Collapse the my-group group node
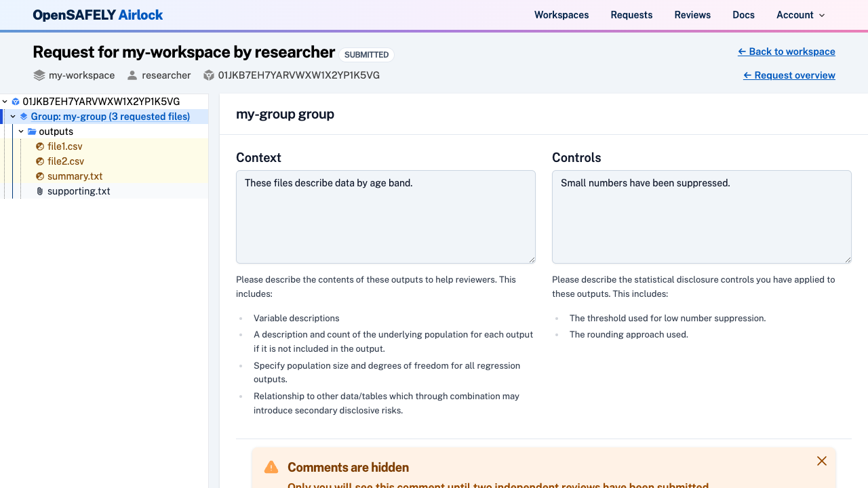 point(13,117)
